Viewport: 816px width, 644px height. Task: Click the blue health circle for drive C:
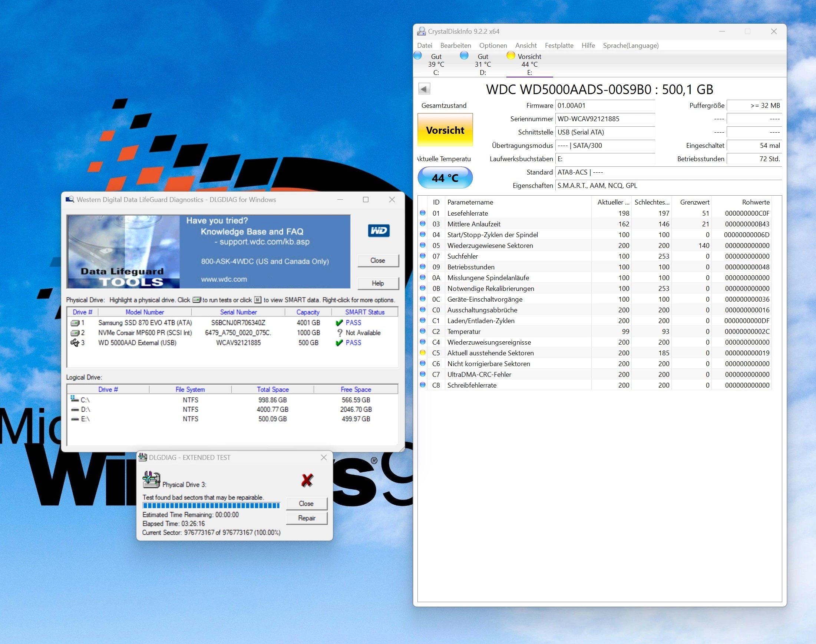point(417,56)
